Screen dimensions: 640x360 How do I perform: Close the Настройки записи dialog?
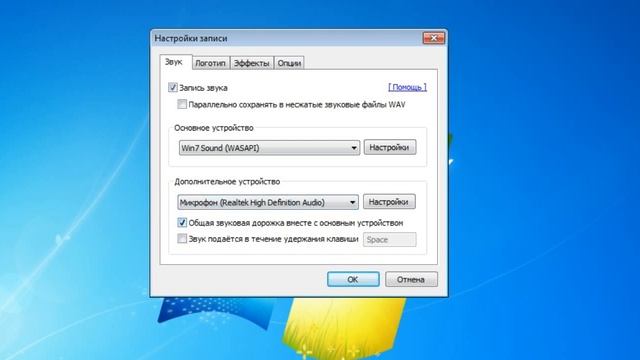(433, 38)
